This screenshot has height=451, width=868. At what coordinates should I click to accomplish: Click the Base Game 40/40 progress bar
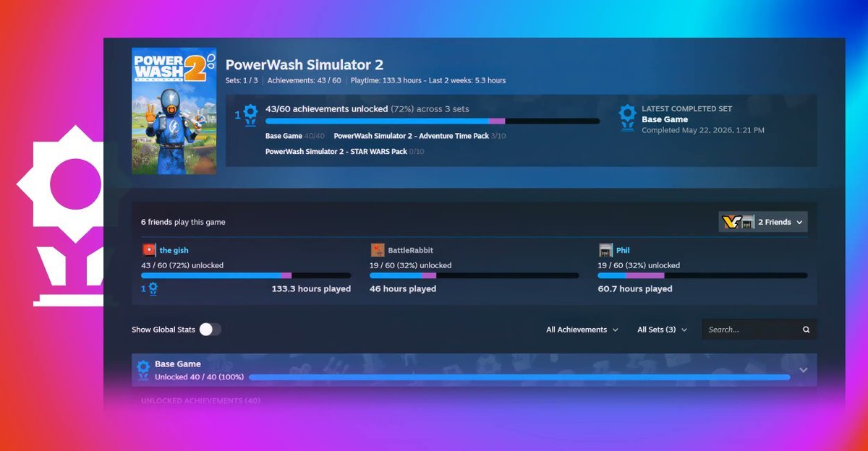point(519,377)
